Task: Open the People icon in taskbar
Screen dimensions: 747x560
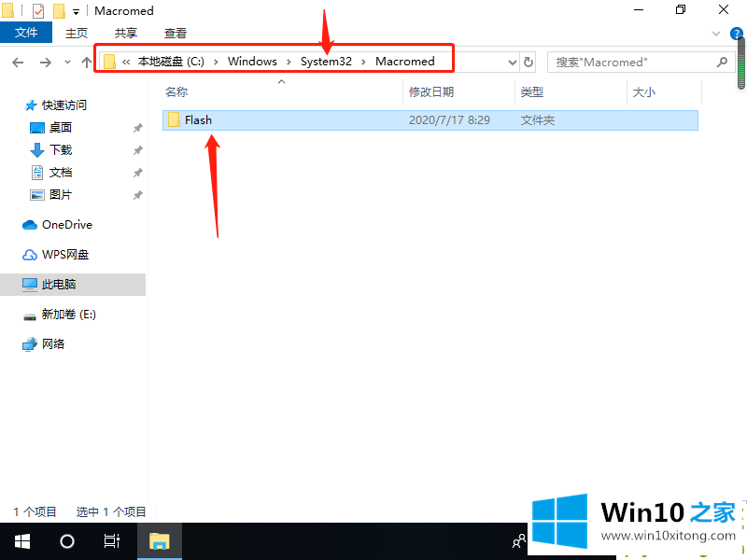Action: pyautogui.click(x=519, y=541)
